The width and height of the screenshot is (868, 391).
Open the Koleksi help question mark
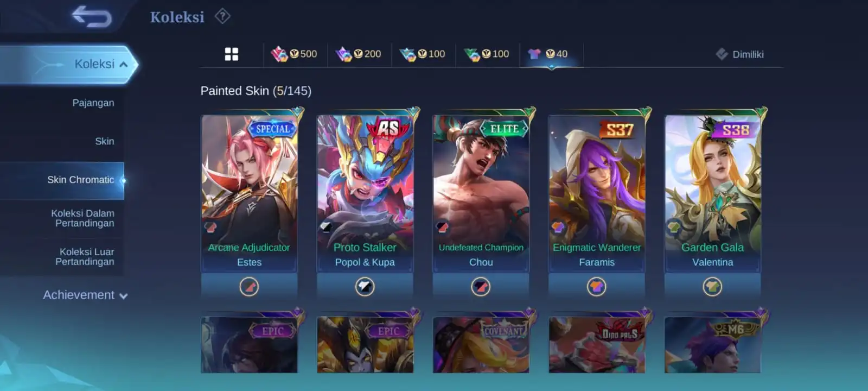[x=222, y=16]
